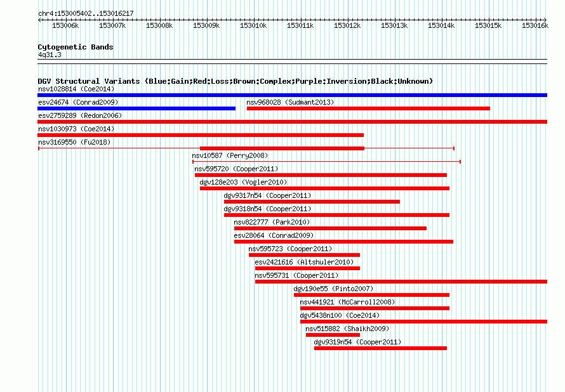Click the 153016k ruler tick label
The width and height of the screenshot is (565, 392).
[535, 25]
